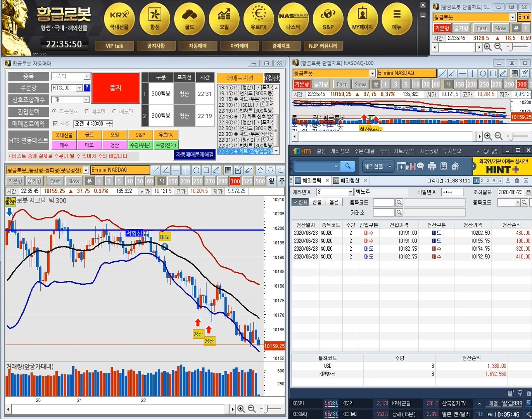Toggle the 중기형 mode in the main chart
532x419 pixels.
[35, 181]
